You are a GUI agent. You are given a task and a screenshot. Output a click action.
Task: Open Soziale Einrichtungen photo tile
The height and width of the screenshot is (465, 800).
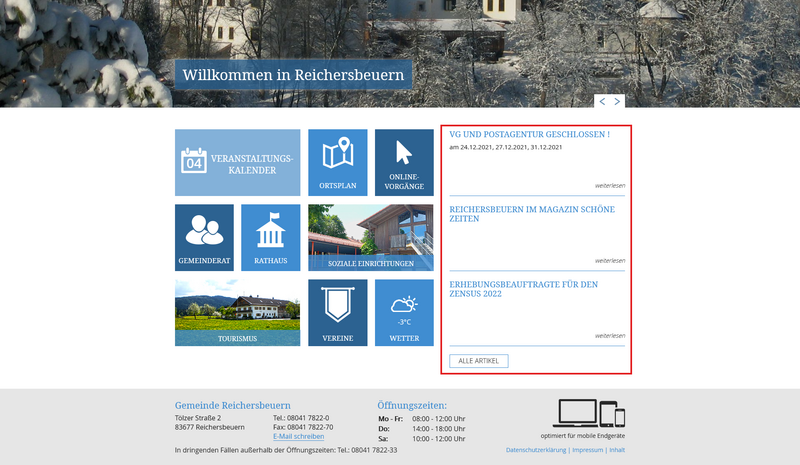coord(371,237)
